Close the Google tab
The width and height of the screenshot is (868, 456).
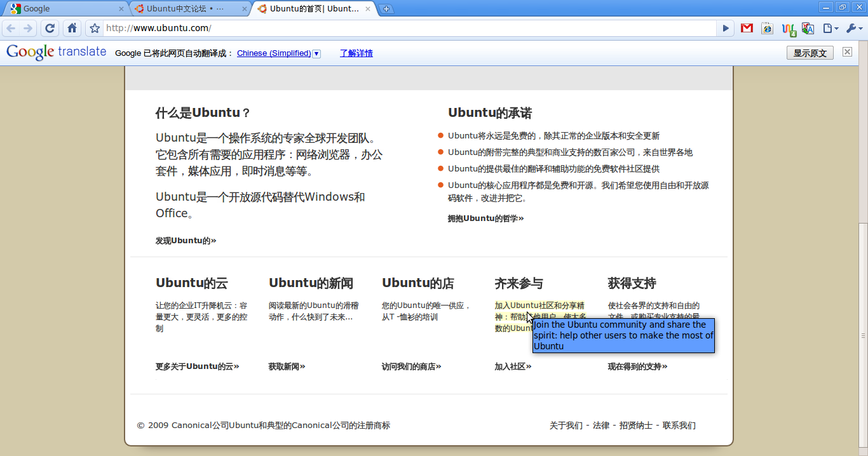[x=121, y=9]
